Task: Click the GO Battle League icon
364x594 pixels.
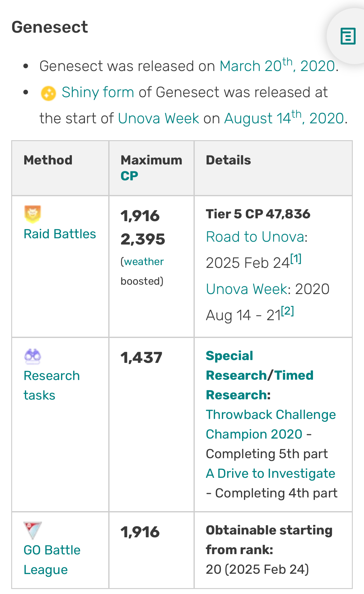Action: click(x=33, y=530)
